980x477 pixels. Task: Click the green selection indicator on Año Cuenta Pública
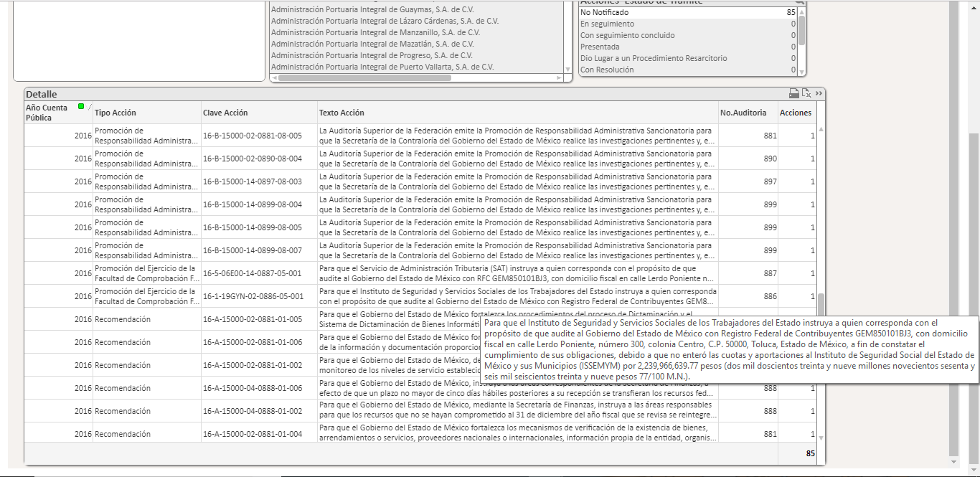point(81,107)
